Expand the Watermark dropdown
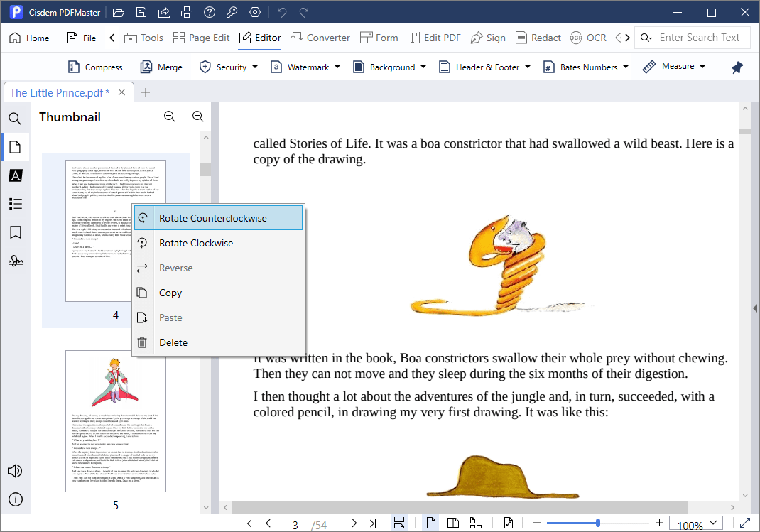760x532 pixels. (337, 67)
